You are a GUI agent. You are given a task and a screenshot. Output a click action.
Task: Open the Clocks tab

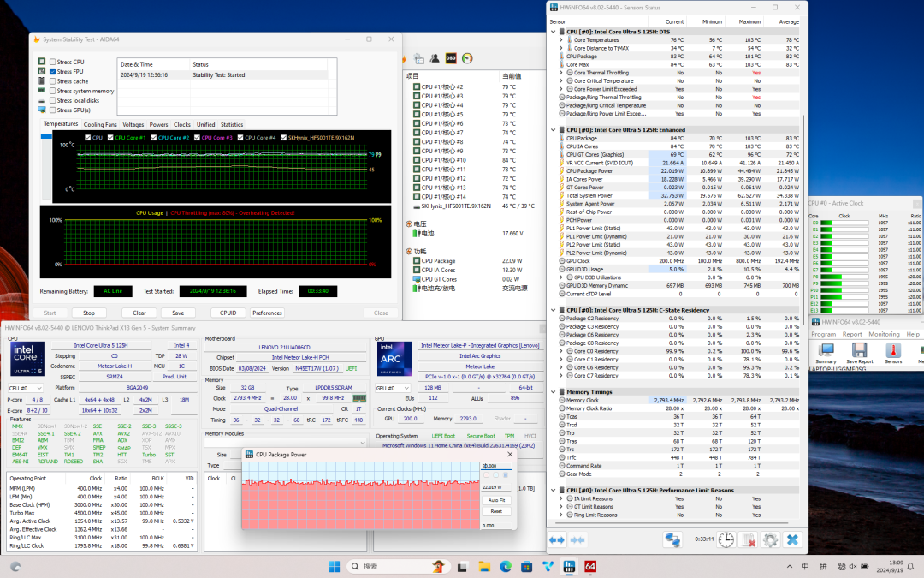(182, 125)
